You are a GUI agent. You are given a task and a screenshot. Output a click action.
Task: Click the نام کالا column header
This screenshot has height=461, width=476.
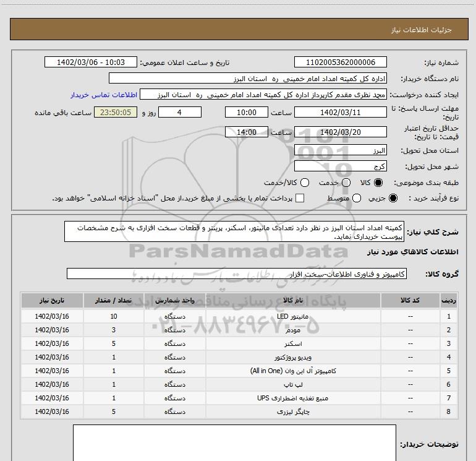[x=293, y=301]
